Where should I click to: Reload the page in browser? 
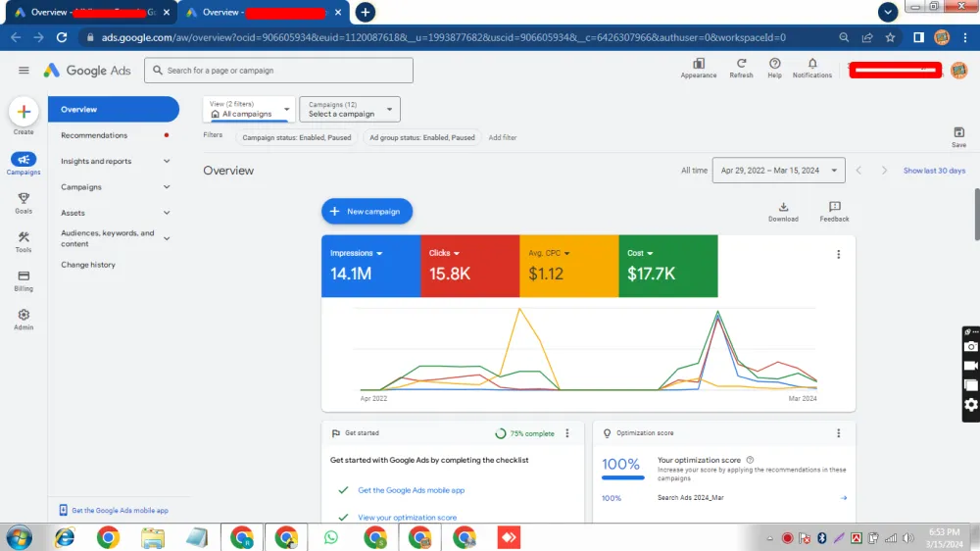pyautogui.click(x=61, y=37)
